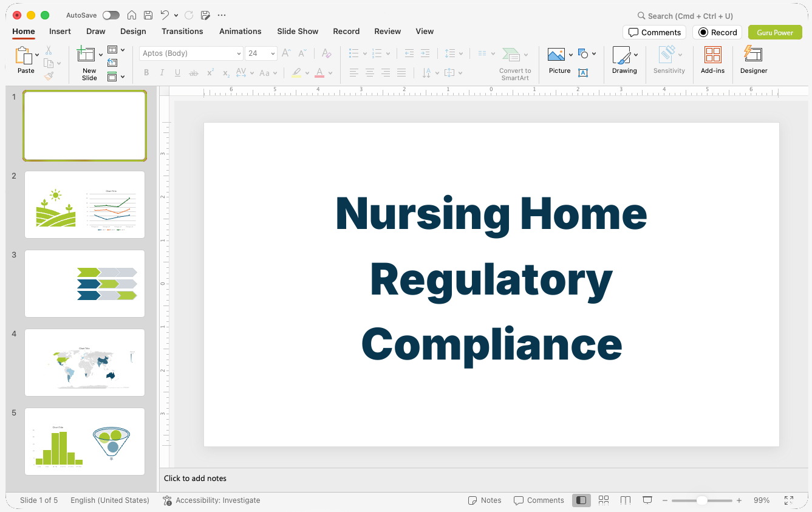Expand the Paste options arrow

(x=37, y=55)
